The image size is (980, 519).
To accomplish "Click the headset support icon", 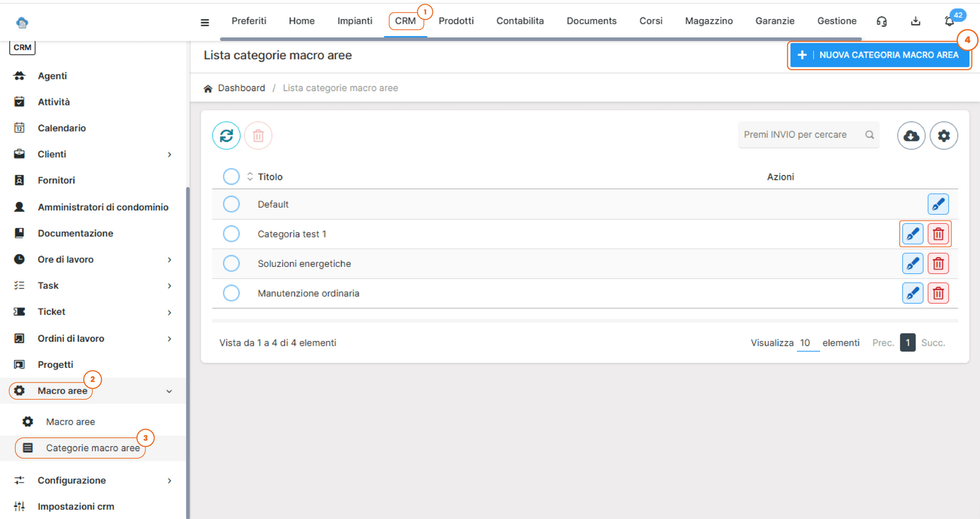I will pos(881,21).
